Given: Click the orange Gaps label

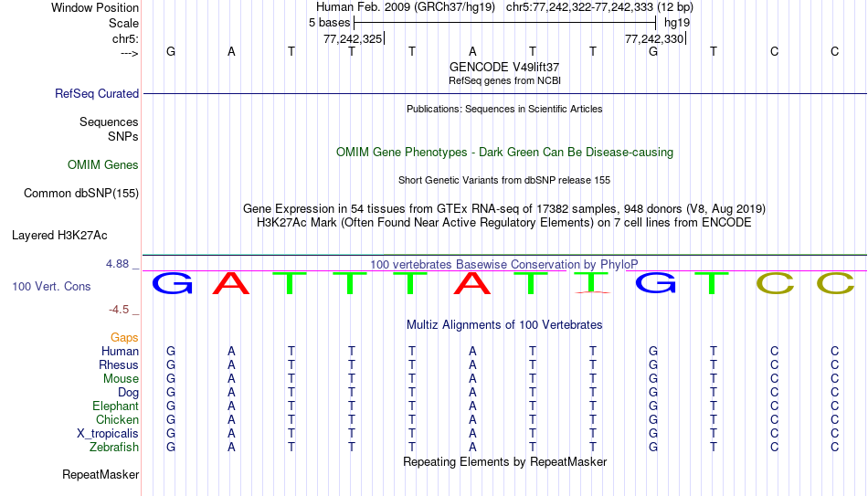Looking at the screenshot, I should tap(124, 337).
